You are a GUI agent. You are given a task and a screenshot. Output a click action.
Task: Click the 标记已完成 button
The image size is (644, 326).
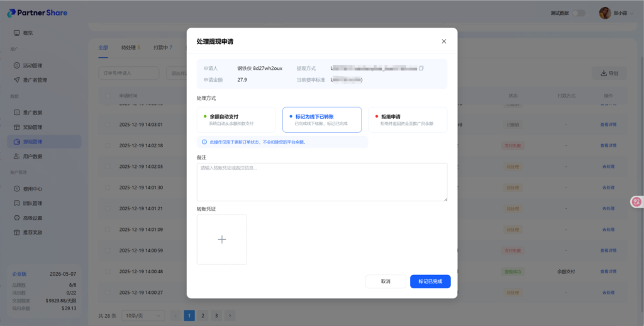coord(430,281)
